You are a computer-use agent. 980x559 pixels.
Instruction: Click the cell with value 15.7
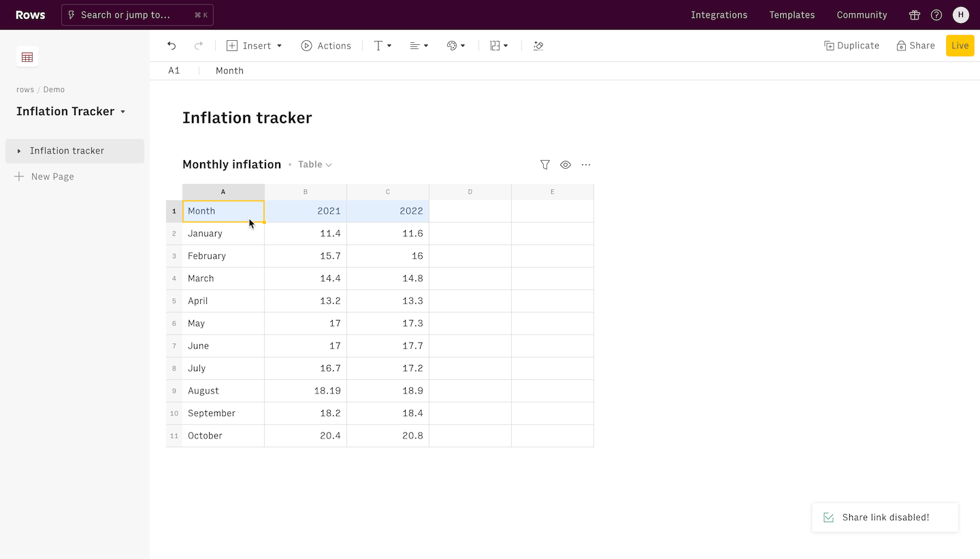(x=306, y=256)
